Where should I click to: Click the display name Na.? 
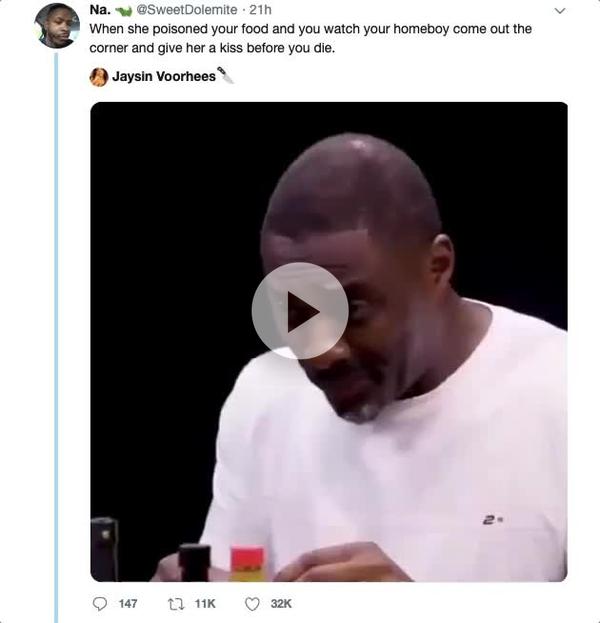coord(99,10)
